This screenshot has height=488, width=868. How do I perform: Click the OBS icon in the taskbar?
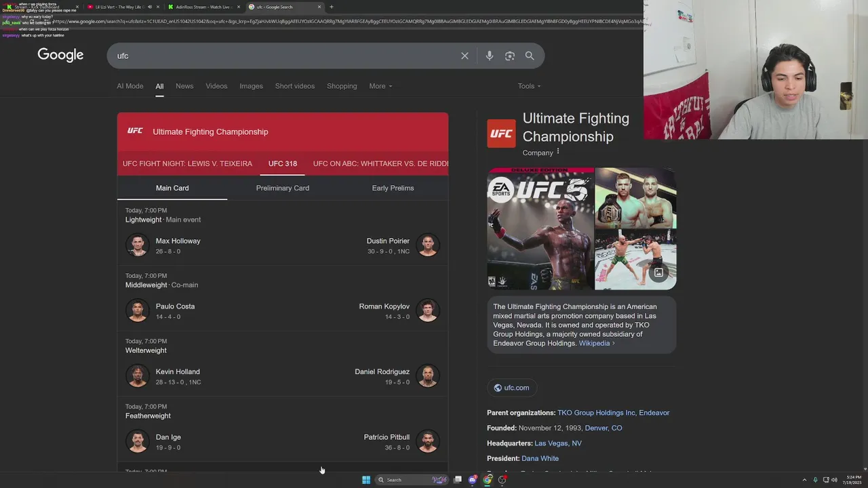502,480
